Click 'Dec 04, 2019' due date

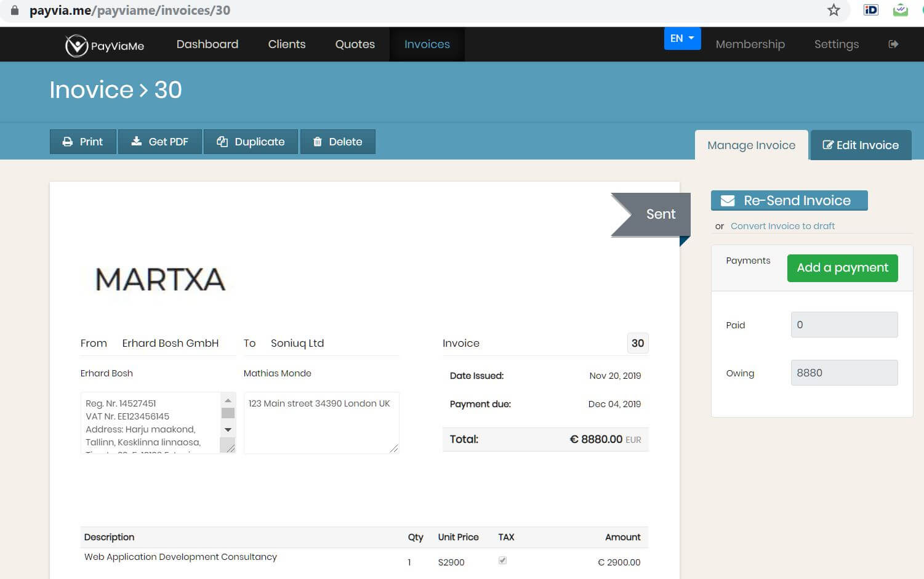click(x=614, y=404)
